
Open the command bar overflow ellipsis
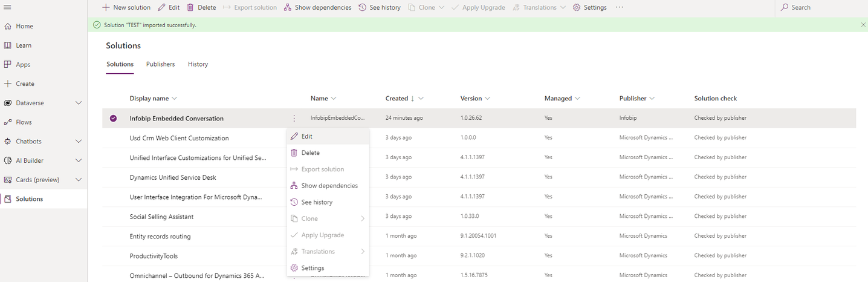point(620,7)
